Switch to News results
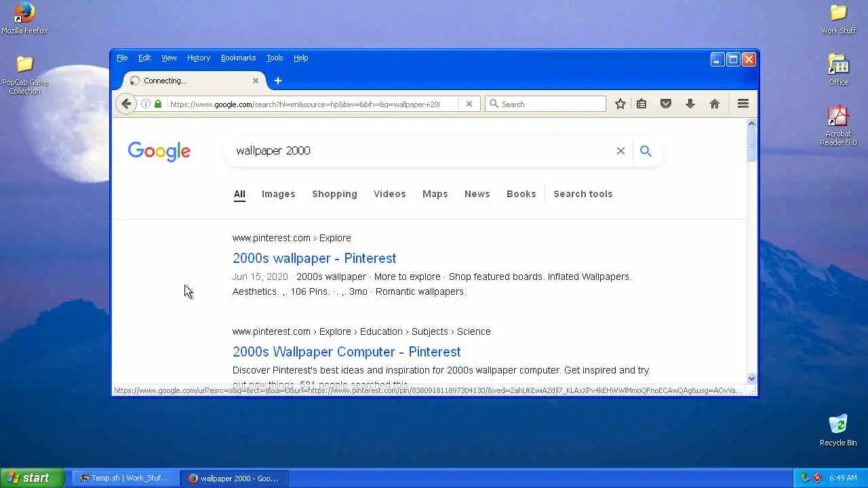Screen dimensions: 868x488 tap(477, 194)
